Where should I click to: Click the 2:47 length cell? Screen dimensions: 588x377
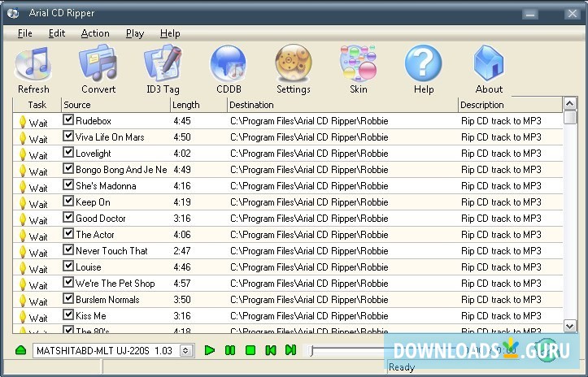(182, 251)
